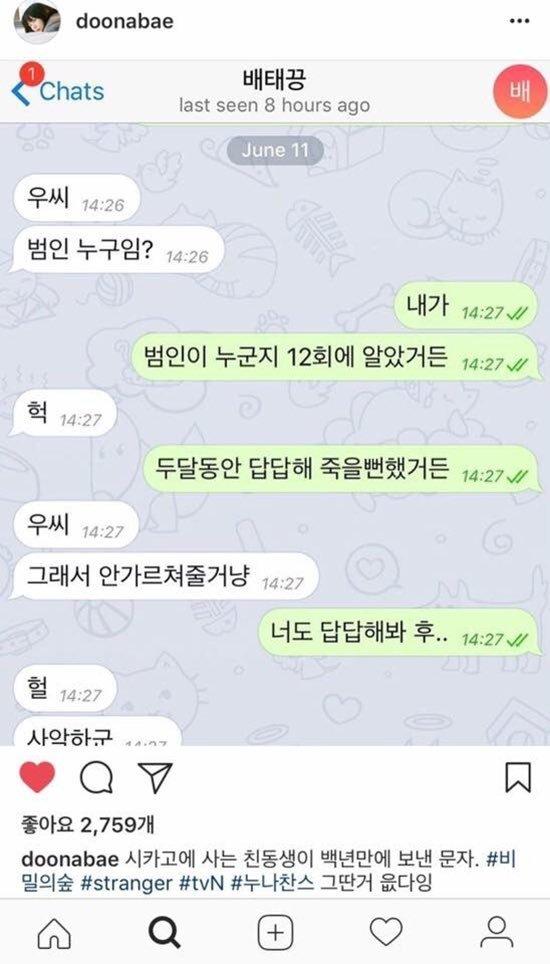550x964 pixels.
Task: Tap the June 11 date pill
Action: 275,150
